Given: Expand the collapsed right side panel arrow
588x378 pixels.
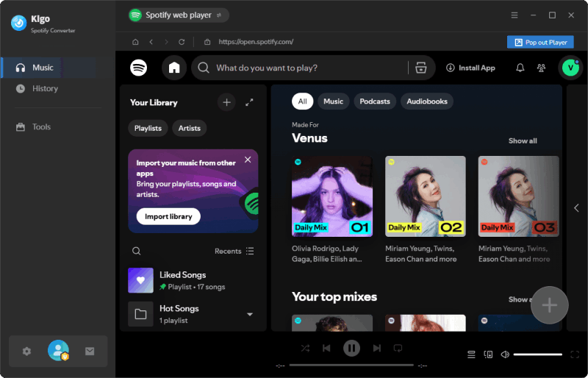Looking at the screenshot, I should point(576,208).
